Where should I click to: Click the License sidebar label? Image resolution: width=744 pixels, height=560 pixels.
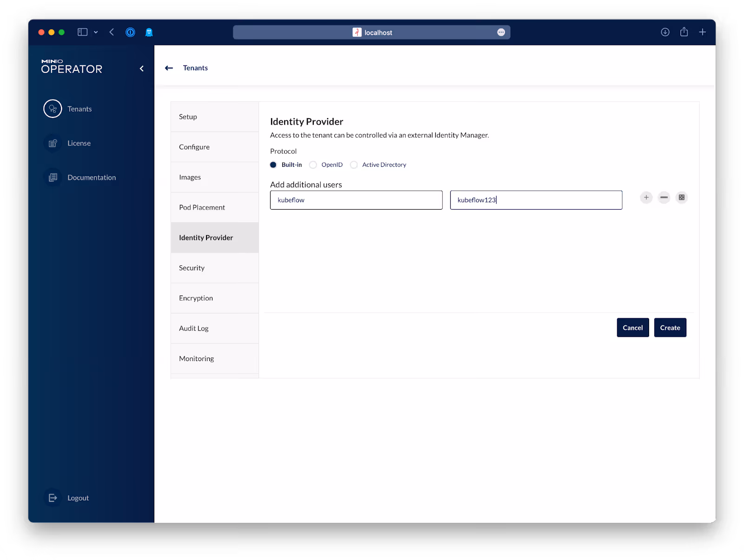(x=79, y=143)
